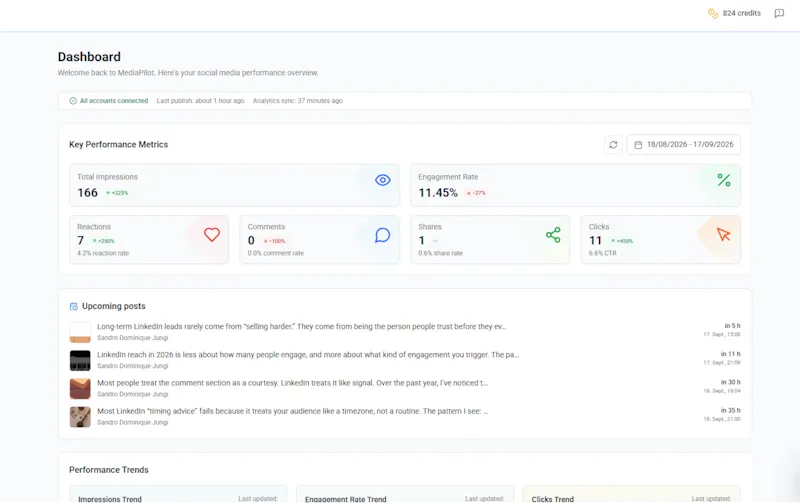The image size is (800, 504).
Task: Click the percent icon on Engagement Rate card
Action: (723, 180)
